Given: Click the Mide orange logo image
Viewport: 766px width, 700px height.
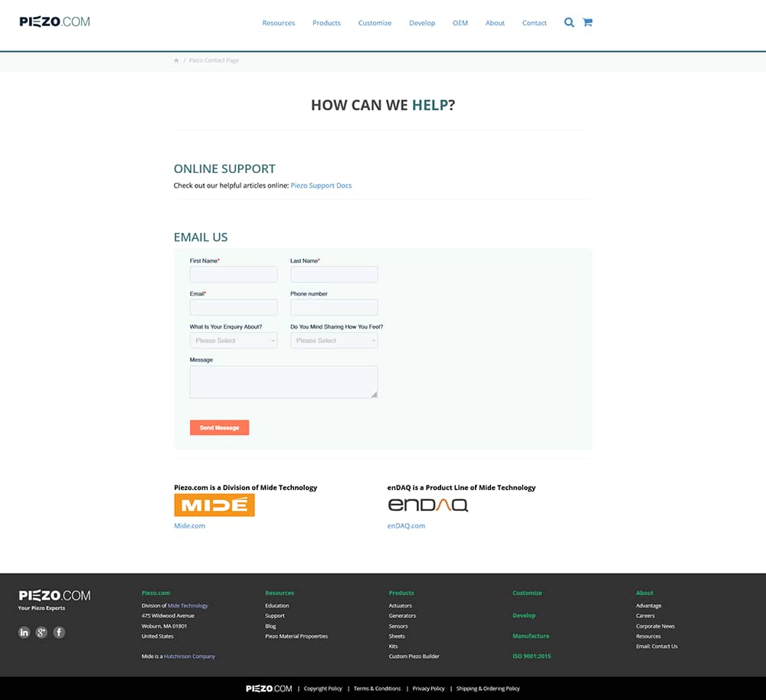Looking at the screenshot, I should click(214, 505).
